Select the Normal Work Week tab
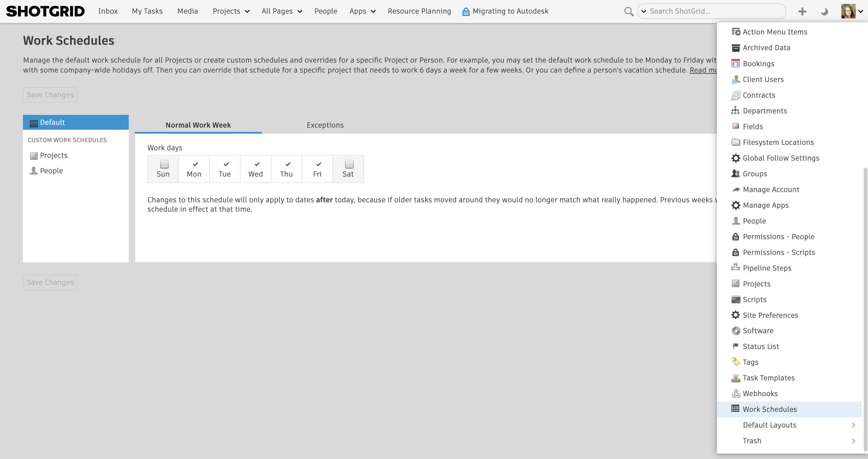The width and height of the screenshot is (868, 459). point(197,125)
